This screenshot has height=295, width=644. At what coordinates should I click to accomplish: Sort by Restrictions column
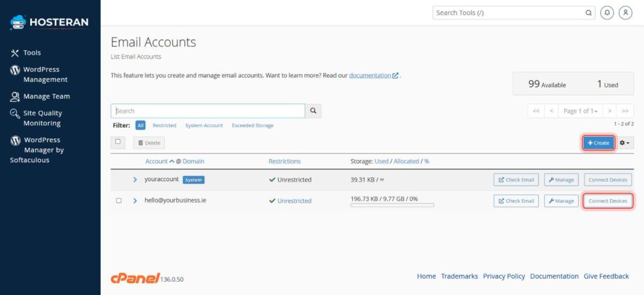tap(285, 162)
